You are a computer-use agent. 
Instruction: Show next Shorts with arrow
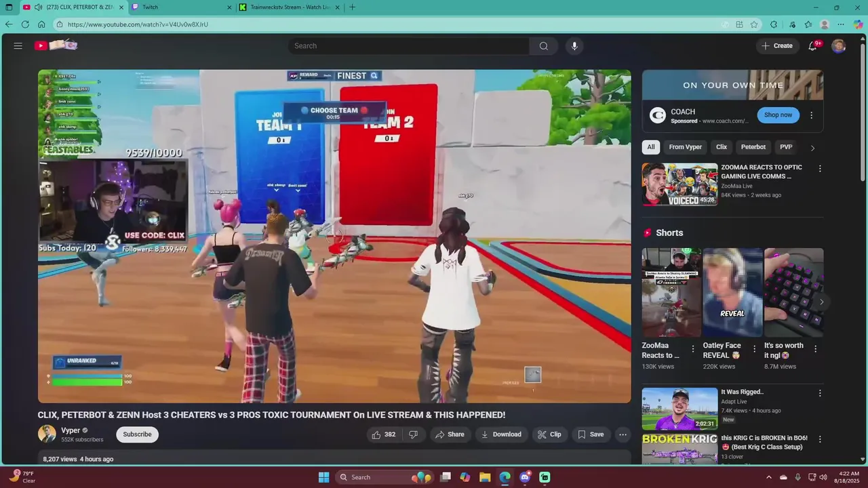821,302
